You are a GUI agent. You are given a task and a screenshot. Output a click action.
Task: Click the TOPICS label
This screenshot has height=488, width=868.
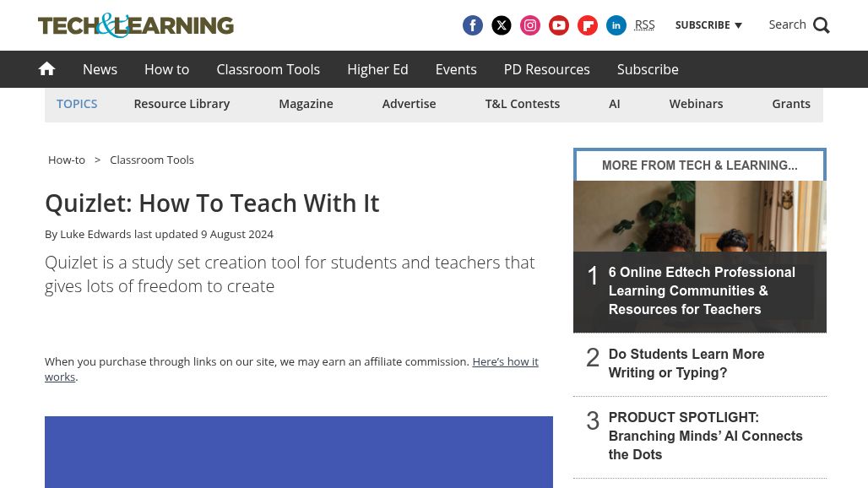pyautogui.click(x=77, y=104)
